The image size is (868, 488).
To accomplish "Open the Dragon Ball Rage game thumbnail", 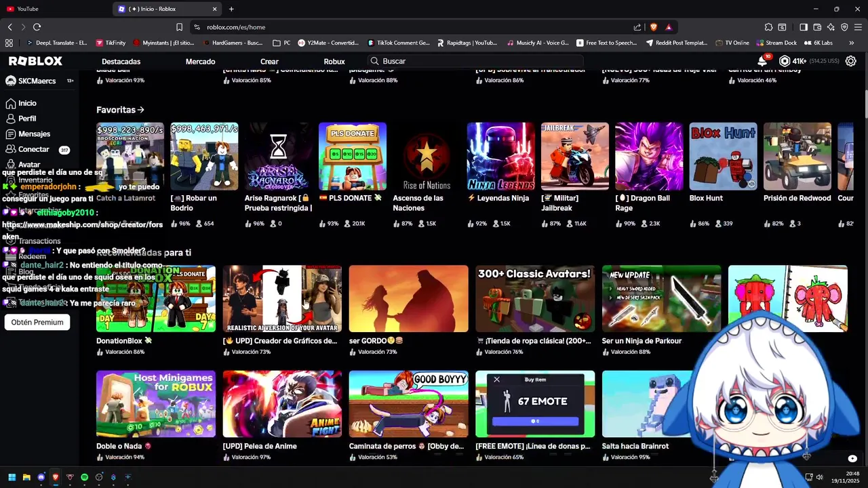I will click(649, 157).
